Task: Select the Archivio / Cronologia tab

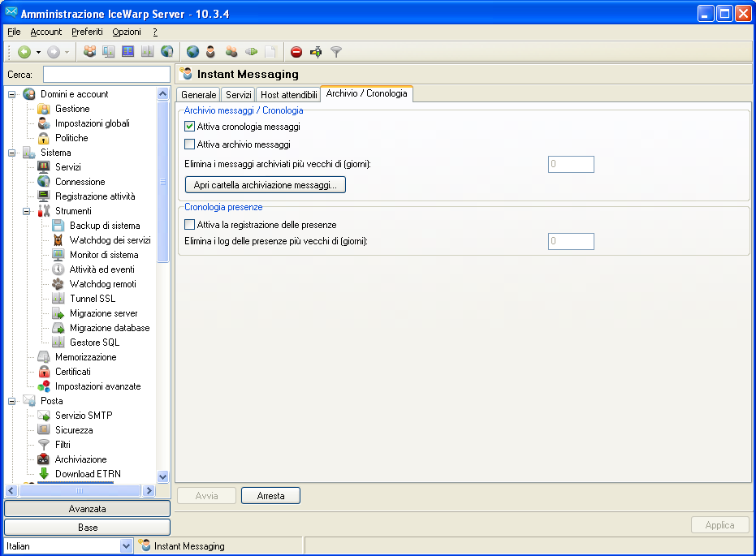Action: coord(366,93)
